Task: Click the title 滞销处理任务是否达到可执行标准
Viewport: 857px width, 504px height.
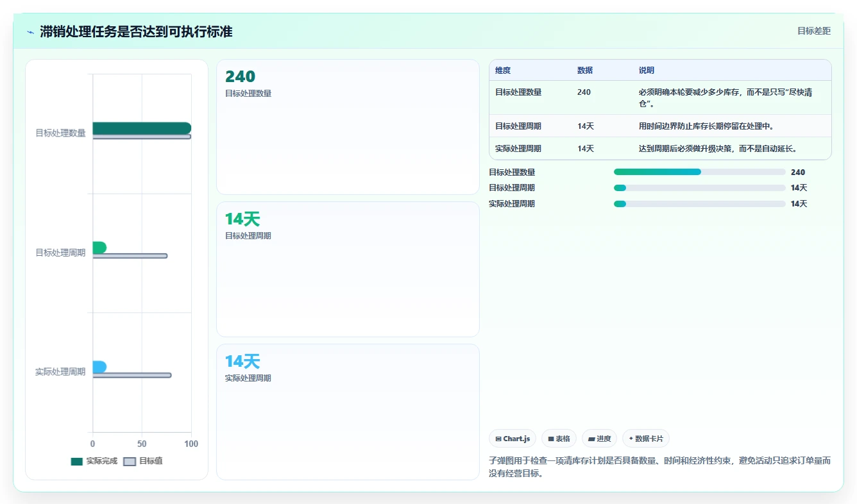Action: coord(136,32)
